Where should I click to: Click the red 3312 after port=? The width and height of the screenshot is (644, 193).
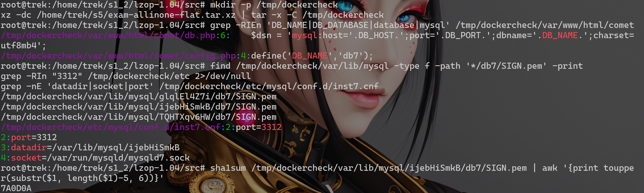click(x=271, y=127)
